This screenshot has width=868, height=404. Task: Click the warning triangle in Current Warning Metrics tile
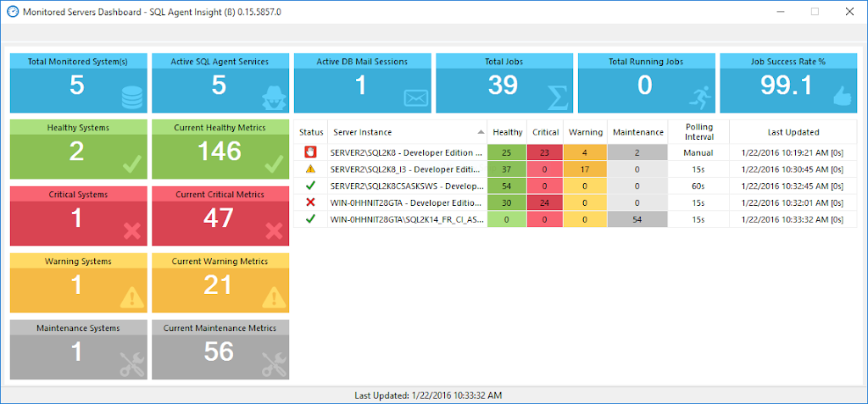(x=274, y=297)
